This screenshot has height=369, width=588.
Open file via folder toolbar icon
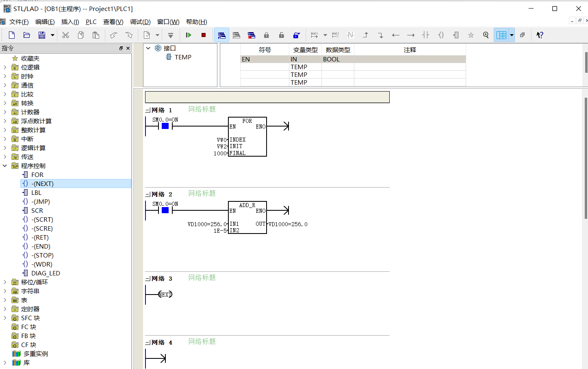[27, 35]
